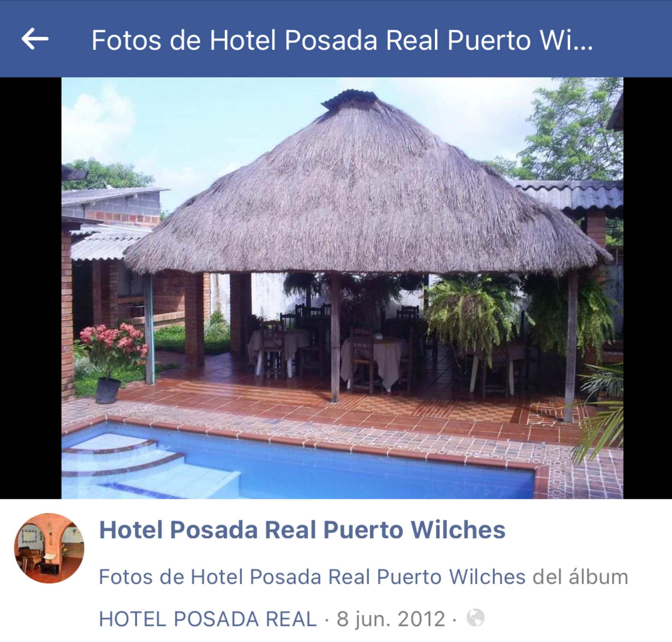Screen dimensions: 672x642
Task: Open the HOTEL POSADA REAL album
Action: point(208,619)
